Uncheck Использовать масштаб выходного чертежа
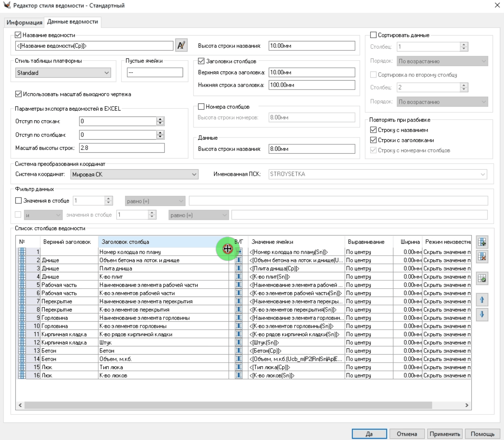 coord(18,94)
